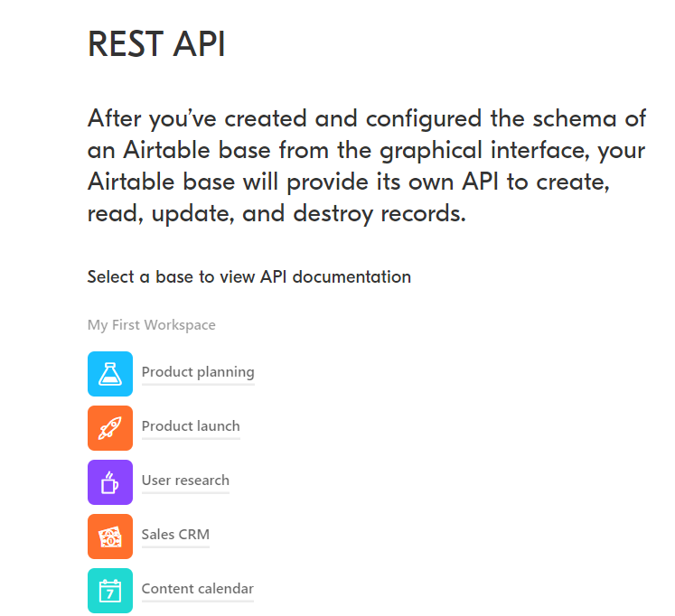Click the teal calendar Content calendar icon
The width and height of the screenshot is (675, 616).
[x=110, y=591]
